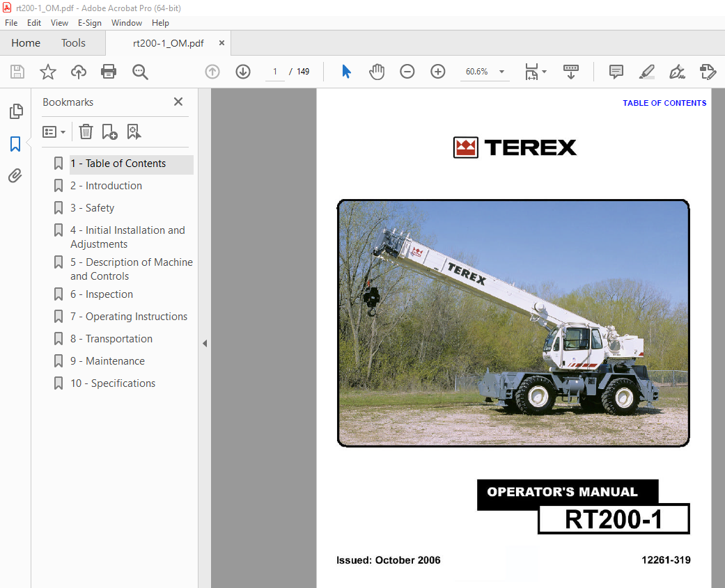Open the zoom level dropdown
The height and width of the screenshot is (588, 725).
[x=501, y=72]
